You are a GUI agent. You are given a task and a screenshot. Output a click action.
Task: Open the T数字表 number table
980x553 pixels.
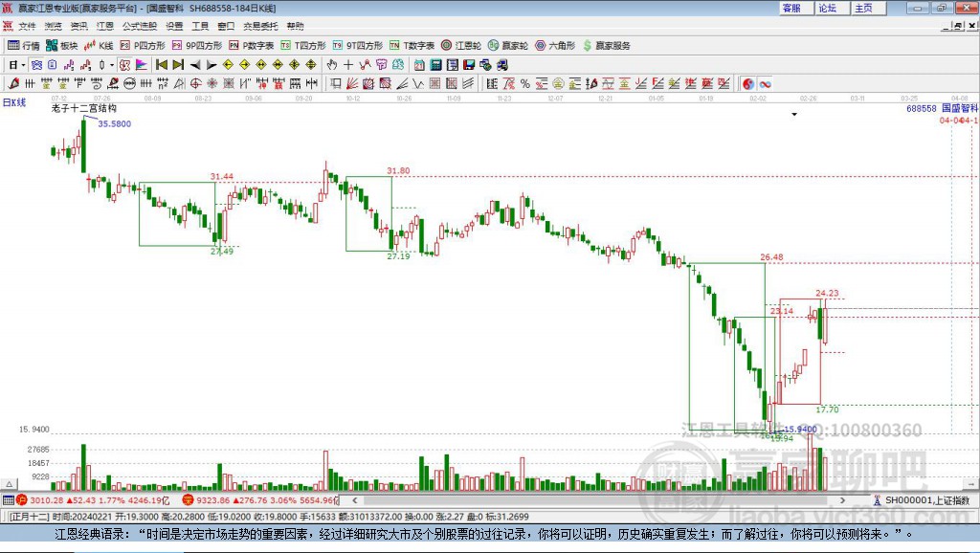point(412,46)
